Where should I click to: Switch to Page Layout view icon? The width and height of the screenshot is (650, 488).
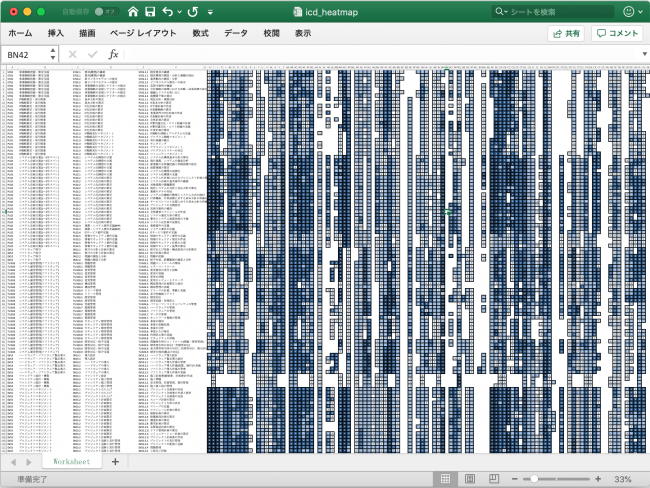coord(470,479)
